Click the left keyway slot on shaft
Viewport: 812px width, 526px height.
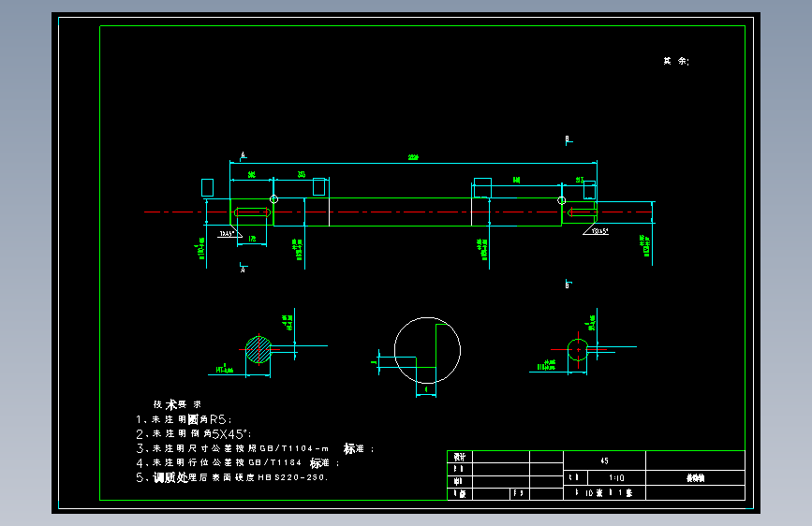[x=252, y=212]
